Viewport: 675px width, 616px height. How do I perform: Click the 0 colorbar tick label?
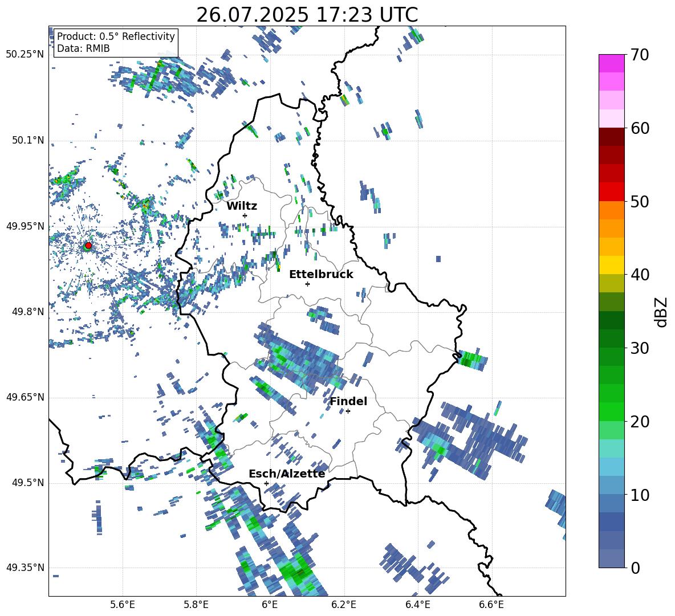pyautogui.click(x=635, y=568)
